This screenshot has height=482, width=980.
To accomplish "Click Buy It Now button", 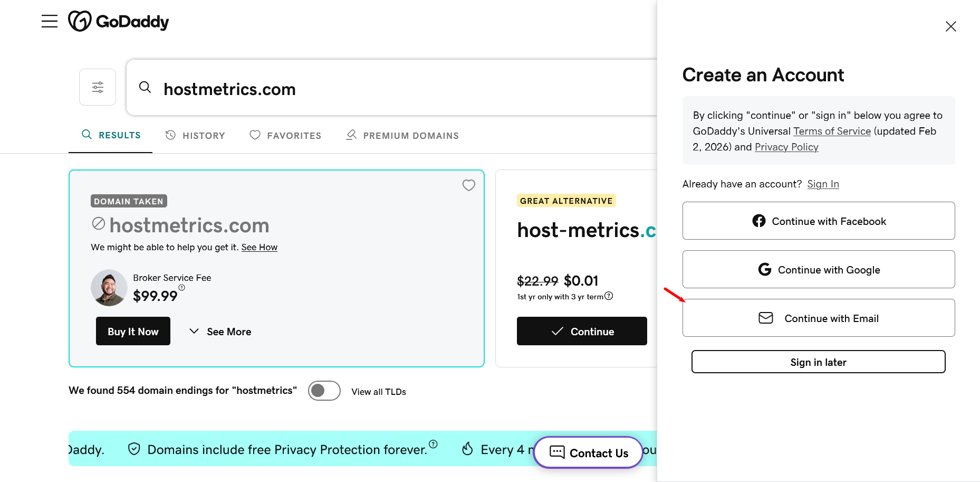I will click(x=133, y=331).
